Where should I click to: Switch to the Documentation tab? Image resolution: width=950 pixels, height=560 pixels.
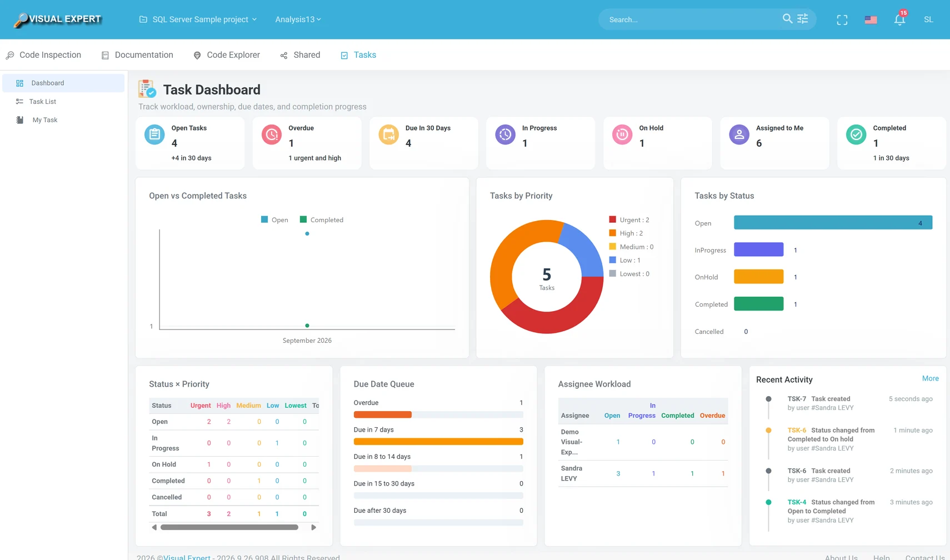[x=137, y=55]
